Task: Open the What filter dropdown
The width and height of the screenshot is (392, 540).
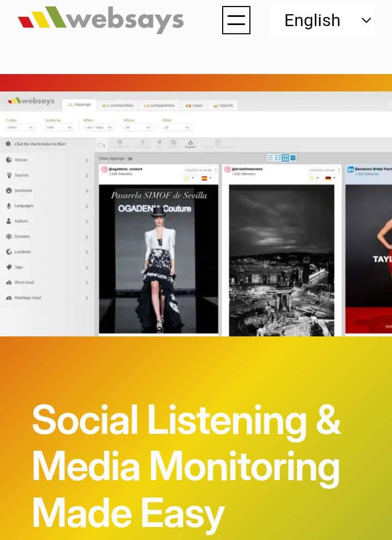Action: tap(176, 127)
